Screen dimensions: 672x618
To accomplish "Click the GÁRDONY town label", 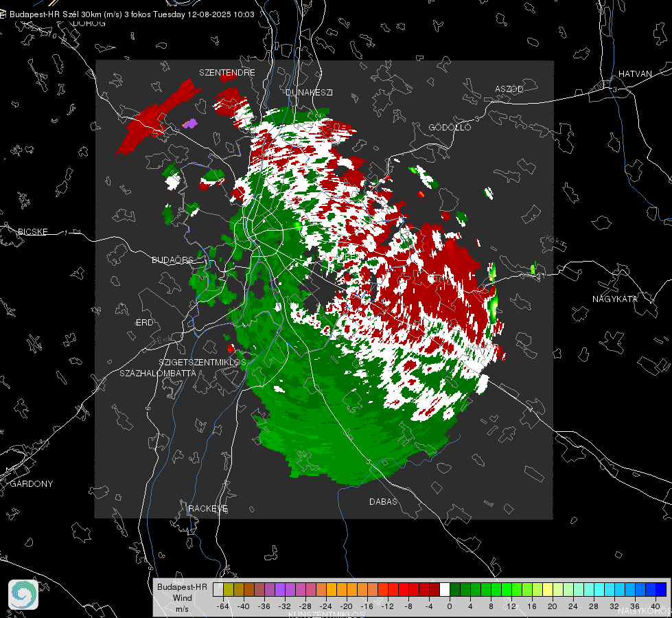I will [x=32, y=484].
